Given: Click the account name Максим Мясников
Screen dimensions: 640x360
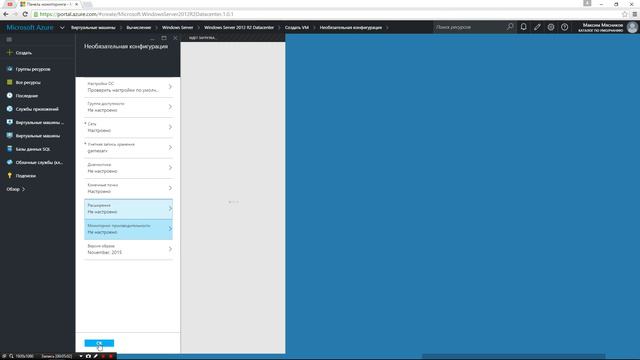Looking at the screenshot, I should pos(603,25).
